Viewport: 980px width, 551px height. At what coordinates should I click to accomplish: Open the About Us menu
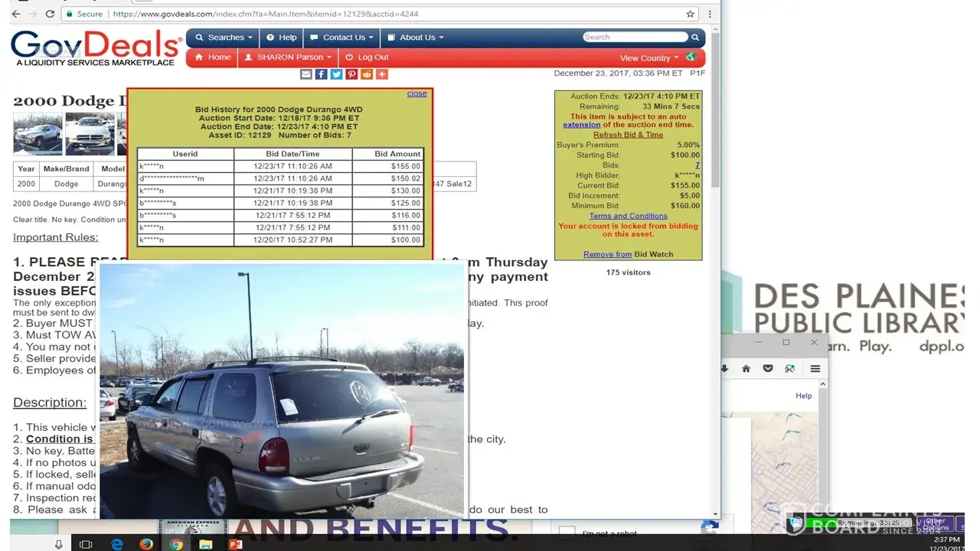pyautogui.click(x=415, y=37)
